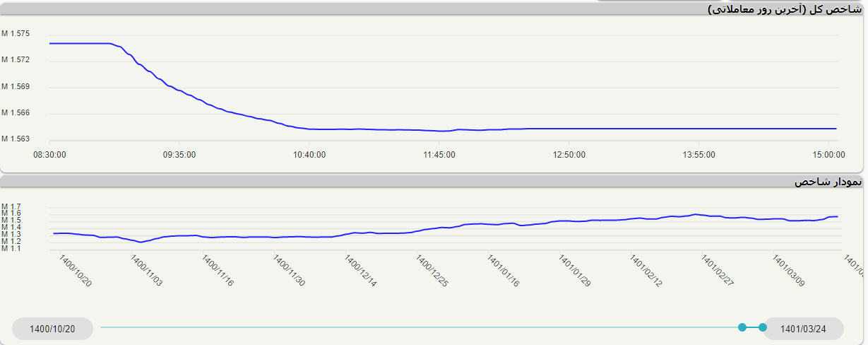Click the 11:45:00 time axis label
Screen dimensions: 868x345
pyautogui.click(x=439, y=154)
